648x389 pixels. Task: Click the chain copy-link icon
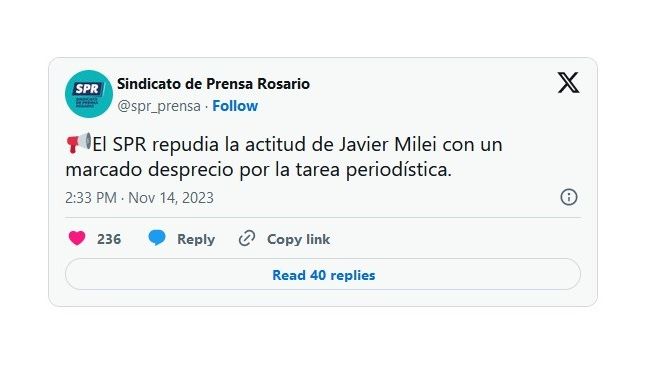247,239
